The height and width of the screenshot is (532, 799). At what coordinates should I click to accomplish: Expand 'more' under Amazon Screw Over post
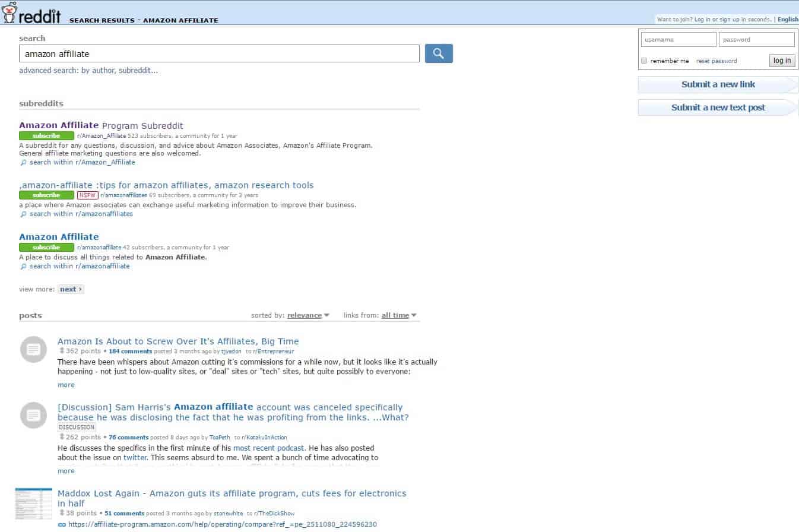click(66, 385)
